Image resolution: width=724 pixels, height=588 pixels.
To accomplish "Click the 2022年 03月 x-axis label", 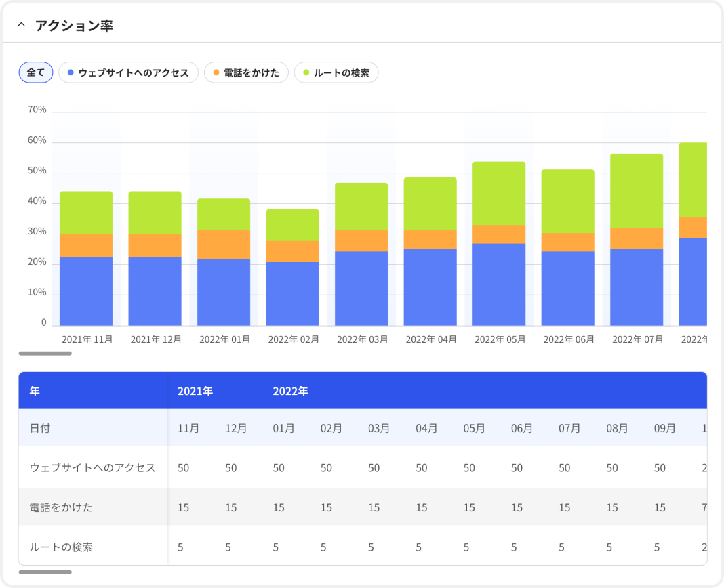I will coord(362,339).
